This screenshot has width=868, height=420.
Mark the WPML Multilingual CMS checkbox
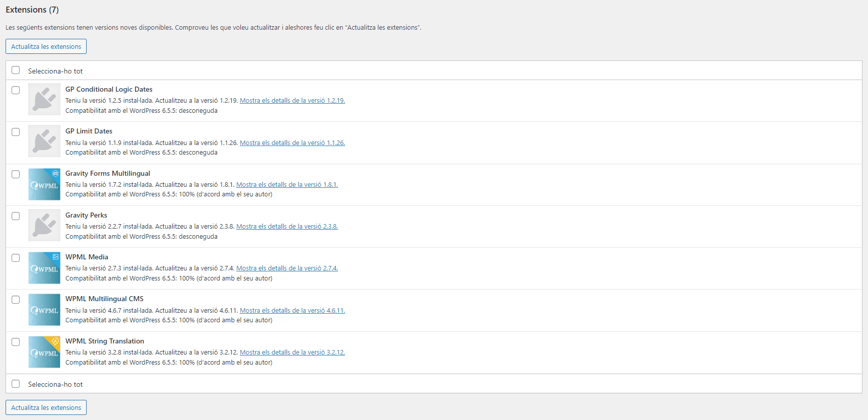[16, 300]
